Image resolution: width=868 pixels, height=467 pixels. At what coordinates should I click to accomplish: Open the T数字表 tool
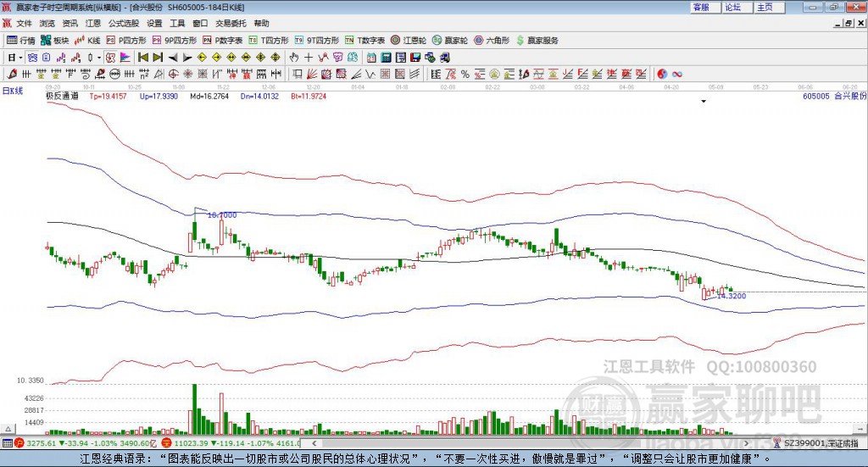(x=364, y=41)
